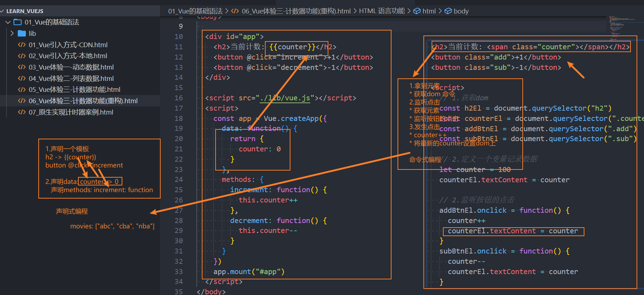
Task: Click breadcrumb html symbol
Action: [429, 11]
